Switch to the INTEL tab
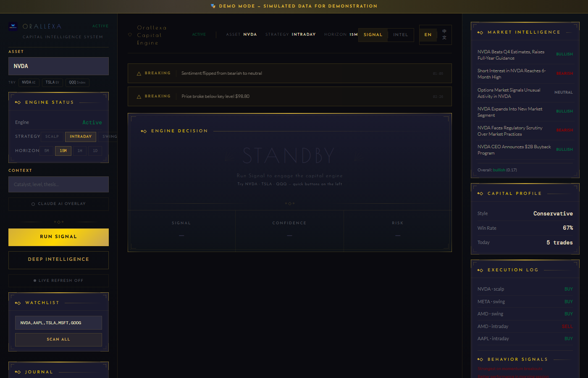Viewport: 588px width, 378px height. point(401,35)
